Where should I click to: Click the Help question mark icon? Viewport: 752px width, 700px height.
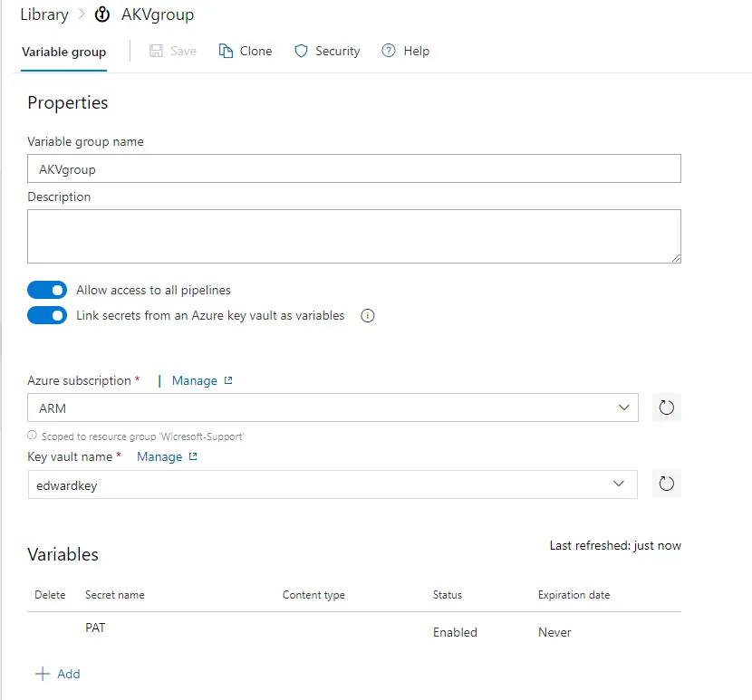(389, 51)
